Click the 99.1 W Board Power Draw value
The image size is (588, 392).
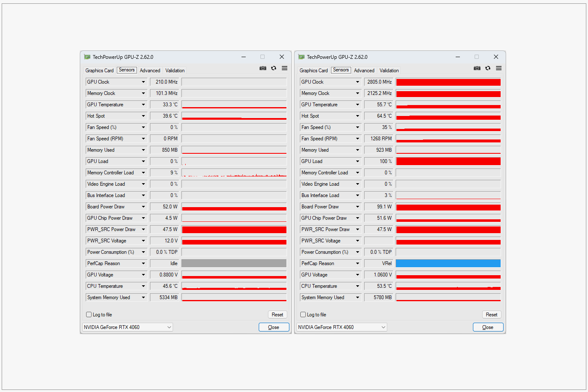click(379, 207)
